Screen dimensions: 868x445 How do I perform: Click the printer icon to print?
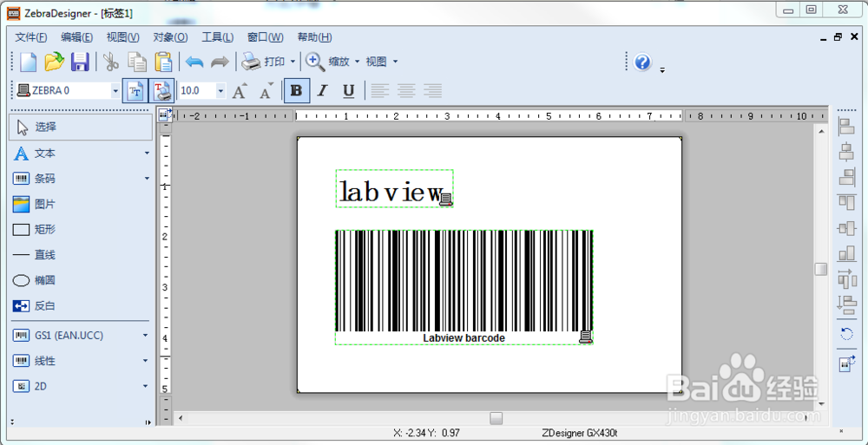click(250, 62)
